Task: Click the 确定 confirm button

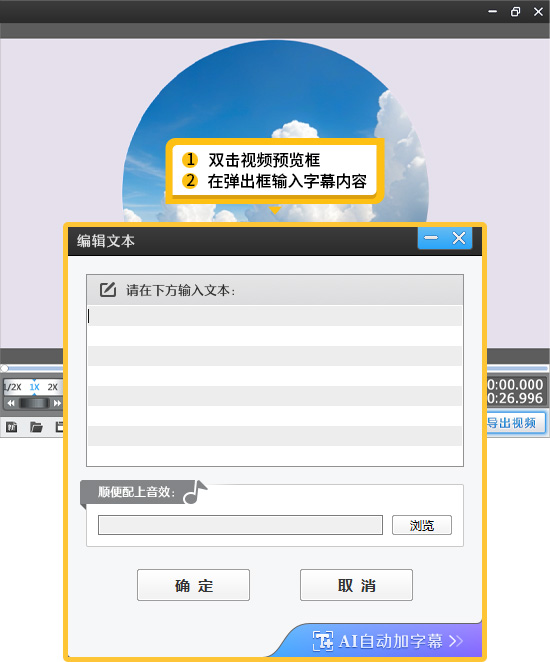Action: pos(193,585)
